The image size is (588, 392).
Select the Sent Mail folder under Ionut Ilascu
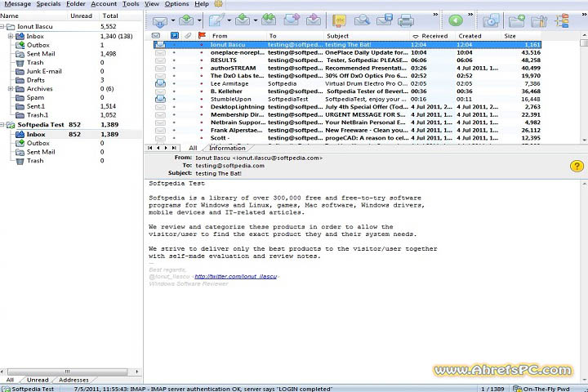(41, 54)
